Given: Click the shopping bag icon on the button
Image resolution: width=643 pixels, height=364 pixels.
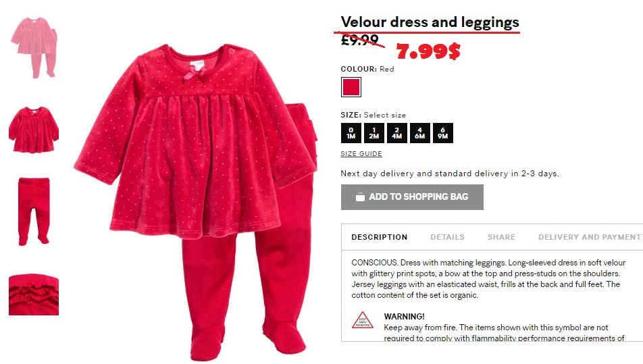Looking at the screenshot, I should [x=360, y=197].
